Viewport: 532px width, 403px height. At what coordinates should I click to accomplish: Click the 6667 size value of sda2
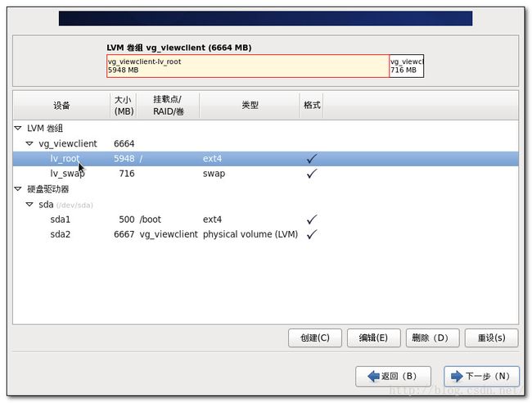124,234
